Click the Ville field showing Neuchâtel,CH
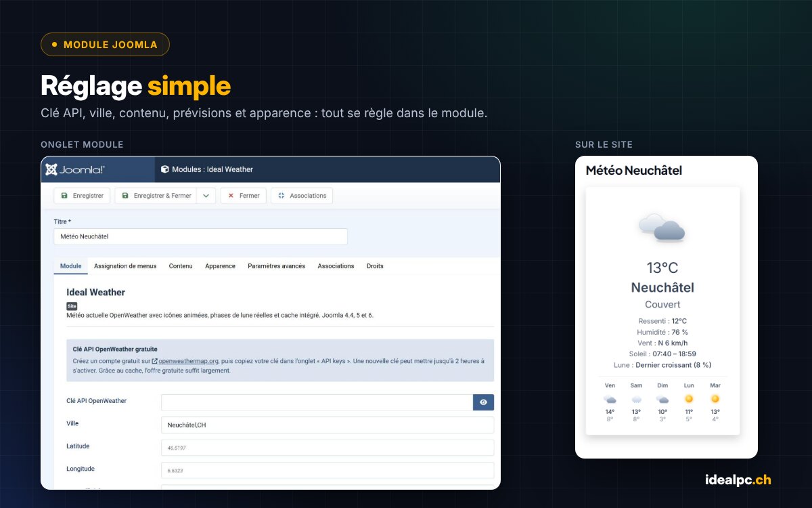The image size is (812, 508). [x=328, y=425]
